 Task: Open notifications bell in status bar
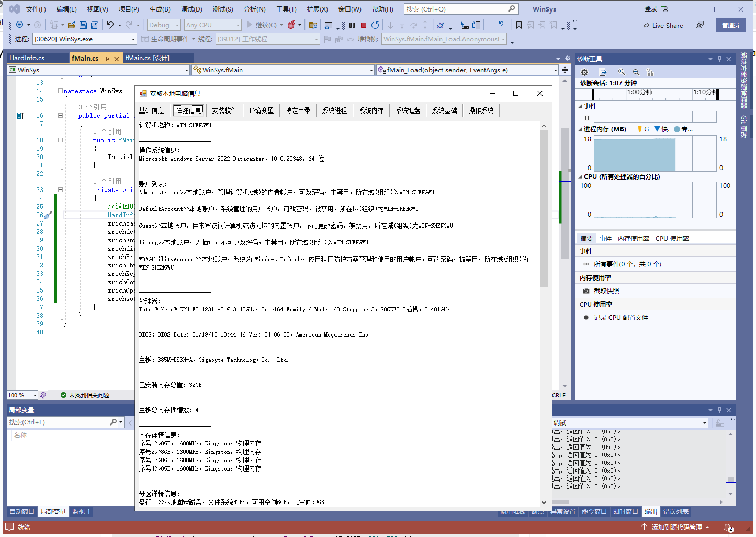click(x=729, y=528)
